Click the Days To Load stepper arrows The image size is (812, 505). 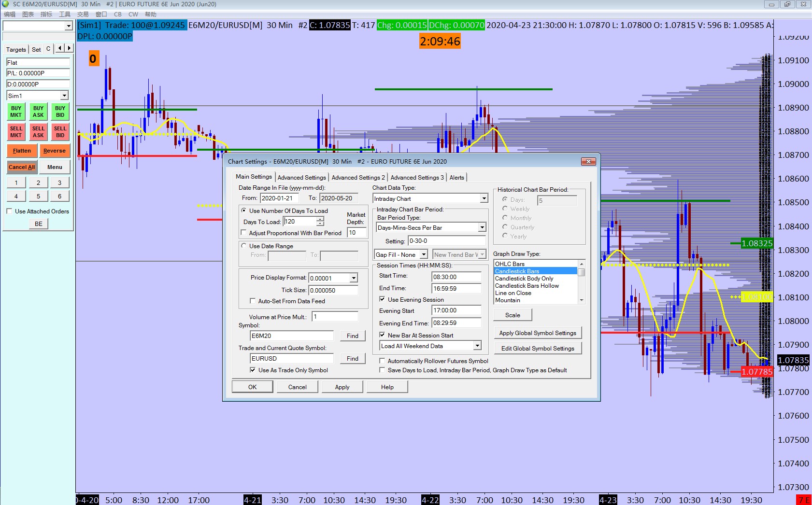click(320, 221)
